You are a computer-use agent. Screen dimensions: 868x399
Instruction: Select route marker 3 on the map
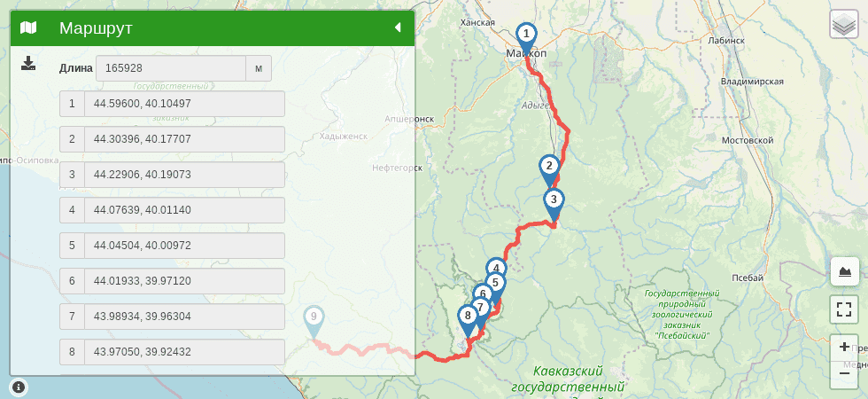click(x=554, y=203)
